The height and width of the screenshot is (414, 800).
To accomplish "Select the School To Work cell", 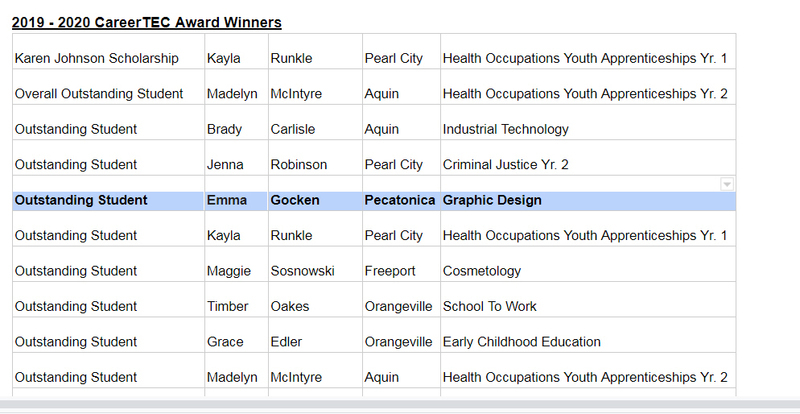I will (490, 306).
